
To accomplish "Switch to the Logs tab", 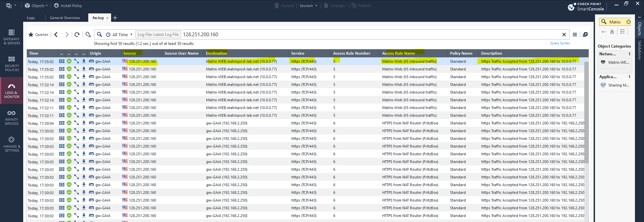I will pos(31,18).
